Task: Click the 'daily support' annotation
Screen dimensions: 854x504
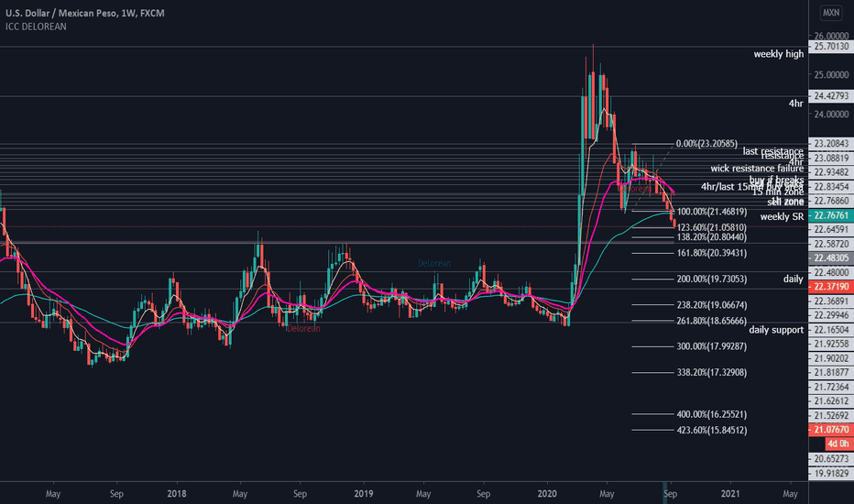Action: pos(776,330)
